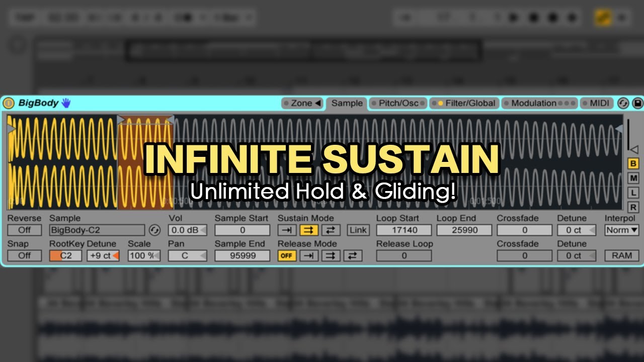Switch to the Modulation tab
Viewport: 644px width, 362px height.
click(539, 103)
